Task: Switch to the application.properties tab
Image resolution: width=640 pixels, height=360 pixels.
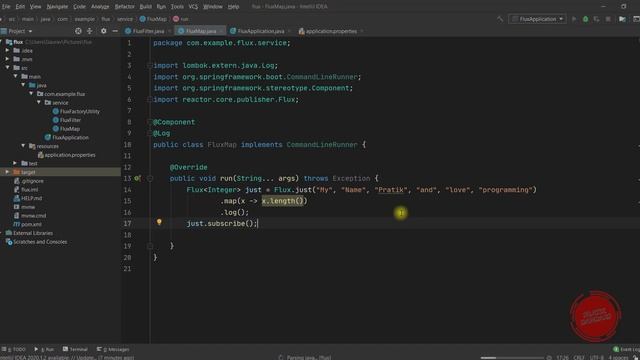Action: pos(331,31)
